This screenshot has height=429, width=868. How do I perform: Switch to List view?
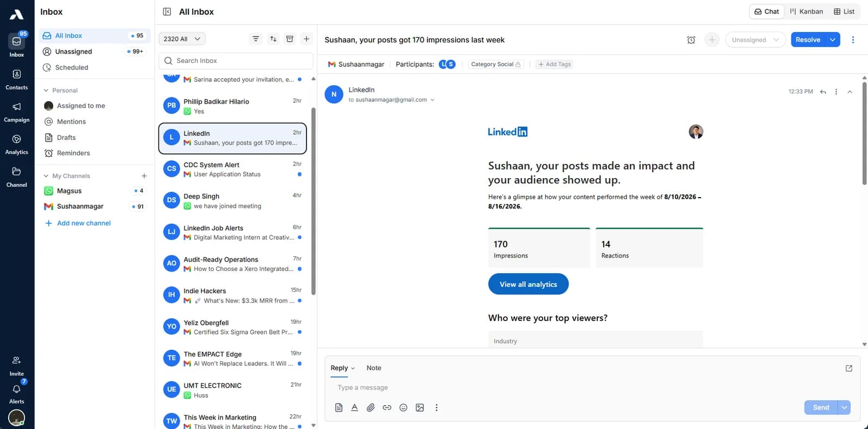(844, 11)
